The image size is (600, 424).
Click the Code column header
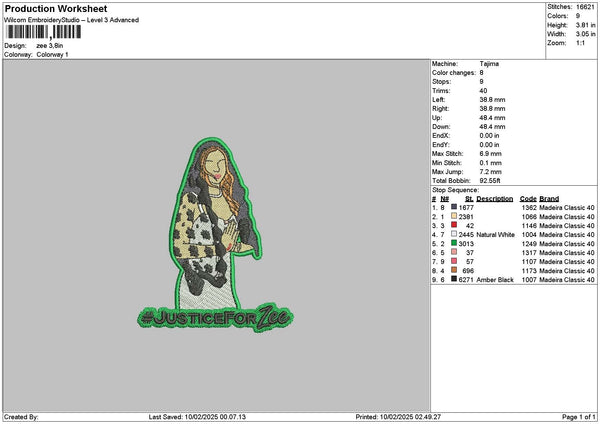pyautogui.click(x=528, y=198)
